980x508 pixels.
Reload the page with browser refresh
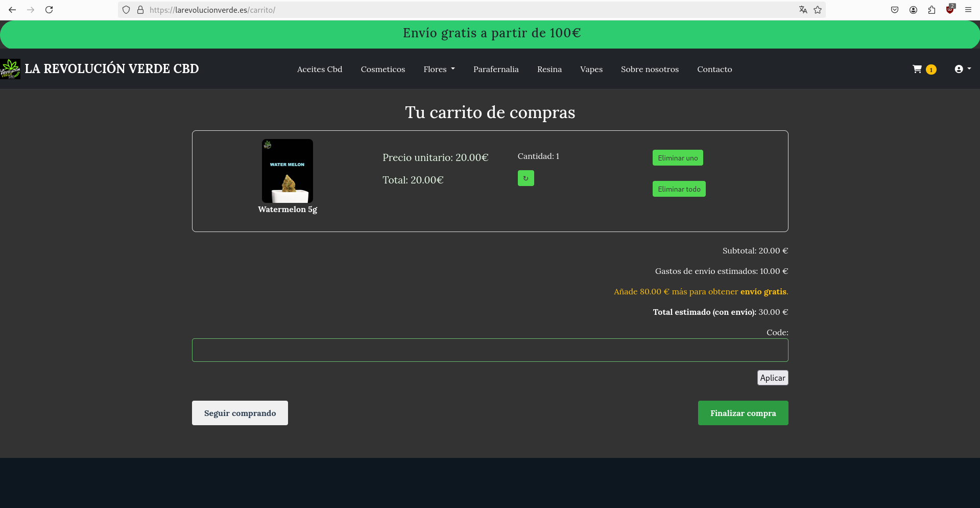coord(49,10)
